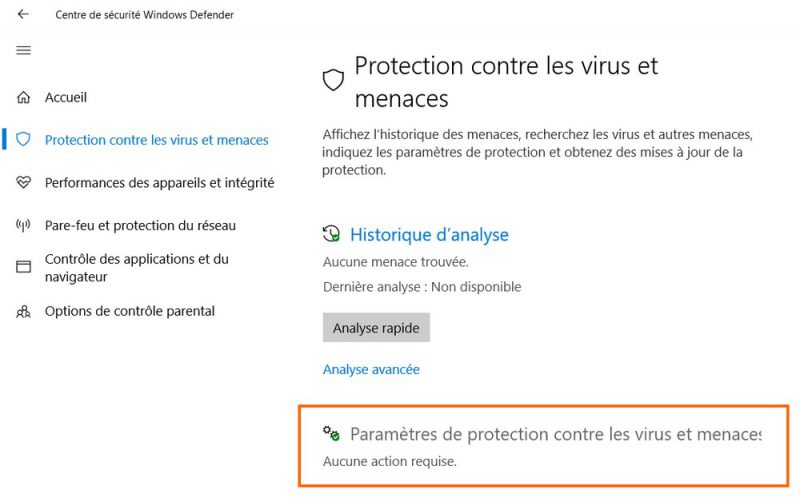Click the protection settings gears icon

[x=331, y=433]
